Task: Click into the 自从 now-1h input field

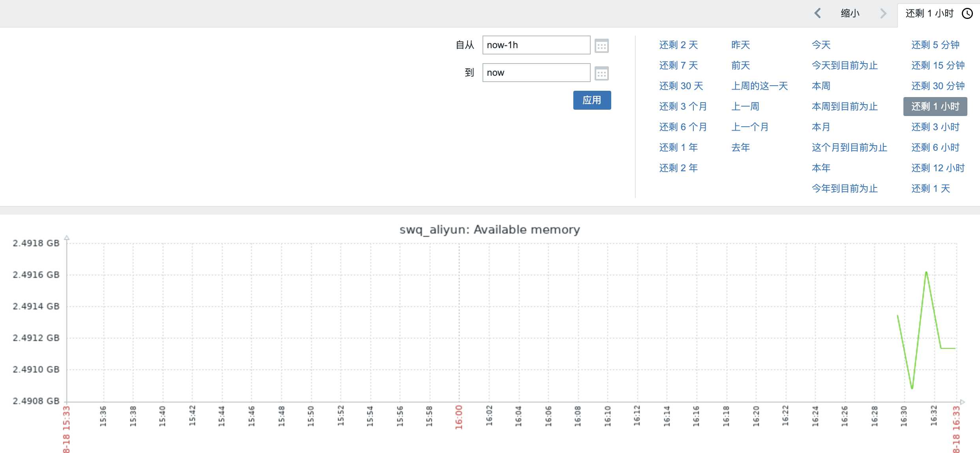Action: tap(536, 45)
